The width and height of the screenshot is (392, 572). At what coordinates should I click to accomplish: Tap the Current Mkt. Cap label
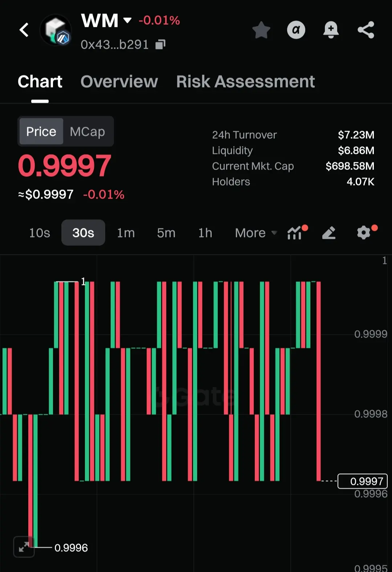(x=253, y=166)
